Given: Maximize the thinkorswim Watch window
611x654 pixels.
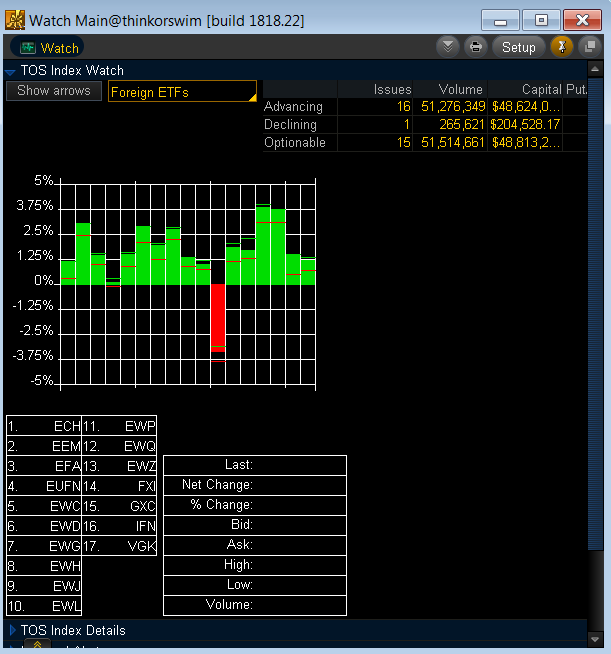Looking at the screenshot, I should pos(541,20).
